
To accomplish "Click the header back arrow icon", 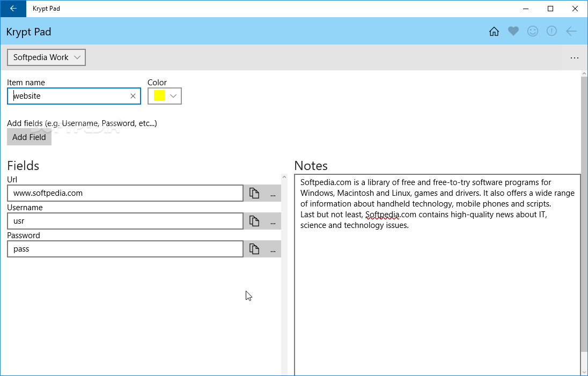I will point(571,31).
